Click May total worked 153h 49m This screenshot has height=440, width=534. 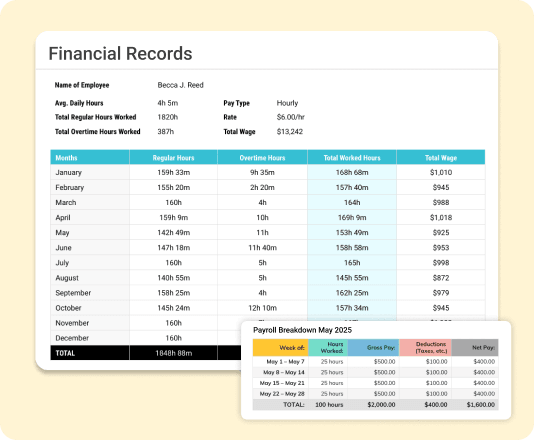(352, 233)
